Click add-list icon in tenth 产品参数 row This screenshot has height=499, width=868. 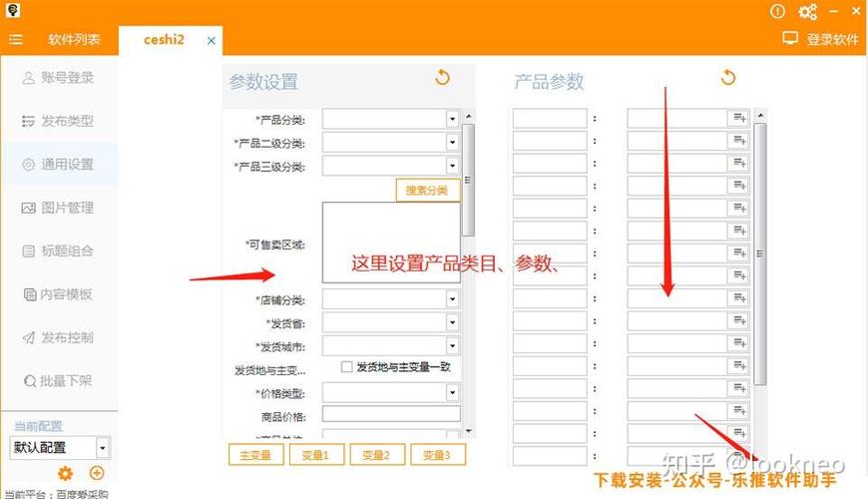tap(739, 320)
